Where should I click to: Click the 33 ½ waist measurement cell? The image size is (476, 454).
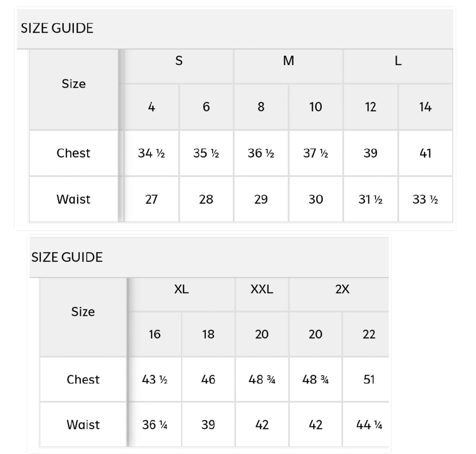point(425,199)
